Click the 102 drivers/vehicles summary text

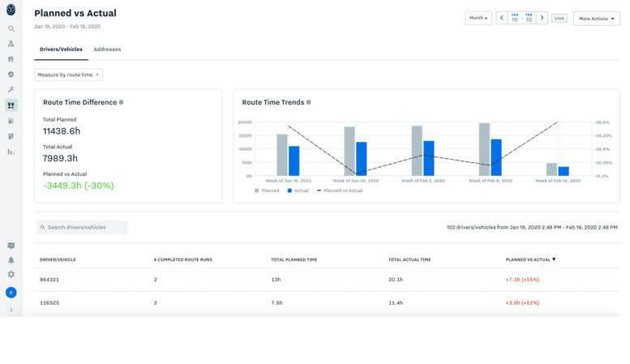pos(532,228)
